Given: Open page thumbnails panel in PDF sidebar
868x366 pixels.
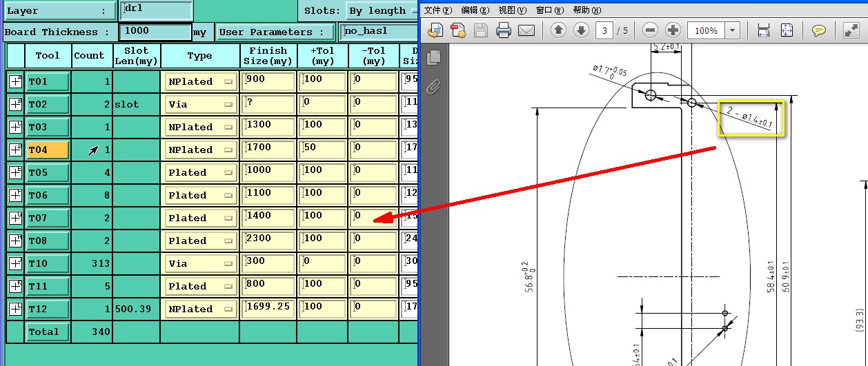Looking at the screenshot, I should coord(434,59).
